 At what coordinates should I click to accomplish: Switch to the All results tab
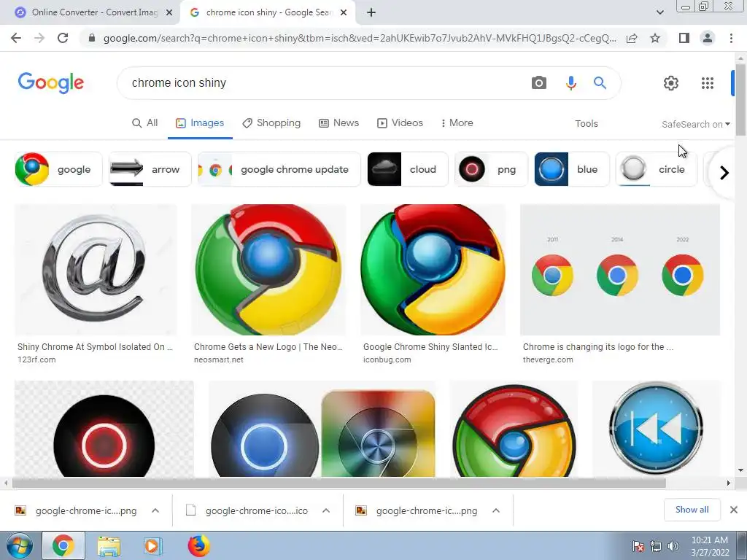[145, 122]
